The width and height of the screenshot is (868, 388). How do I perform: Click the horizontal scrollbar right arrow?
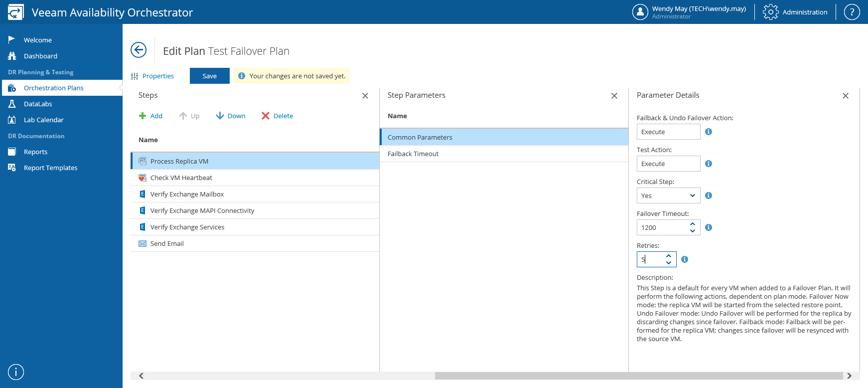tap(850, 376)
